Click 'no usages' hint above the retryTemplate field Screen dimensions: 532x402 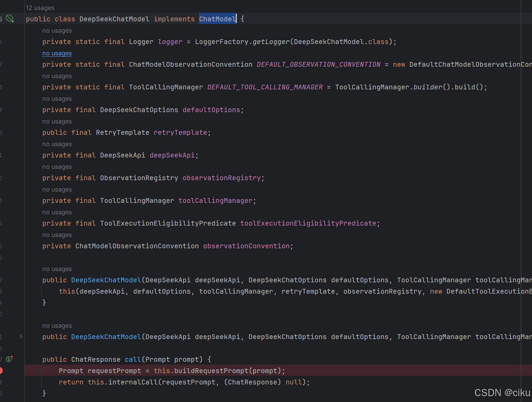57,121
